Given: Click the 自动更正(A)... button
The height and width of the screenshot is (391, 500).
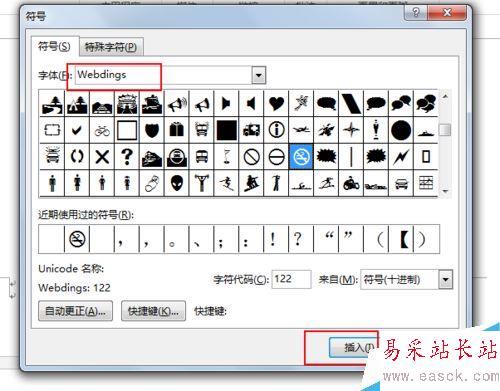Looking at the screenshot, I should click(75, 311).
